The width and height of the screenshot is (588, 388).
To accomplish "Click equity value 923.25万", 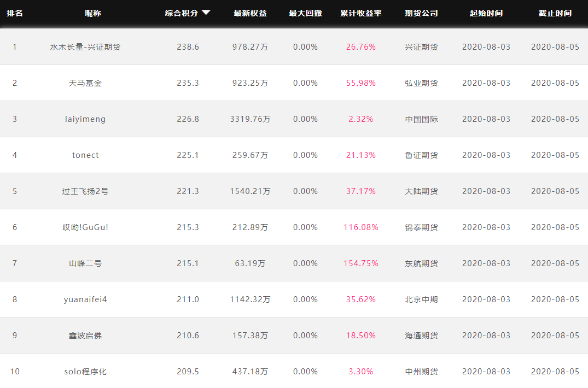I will 250,83.
